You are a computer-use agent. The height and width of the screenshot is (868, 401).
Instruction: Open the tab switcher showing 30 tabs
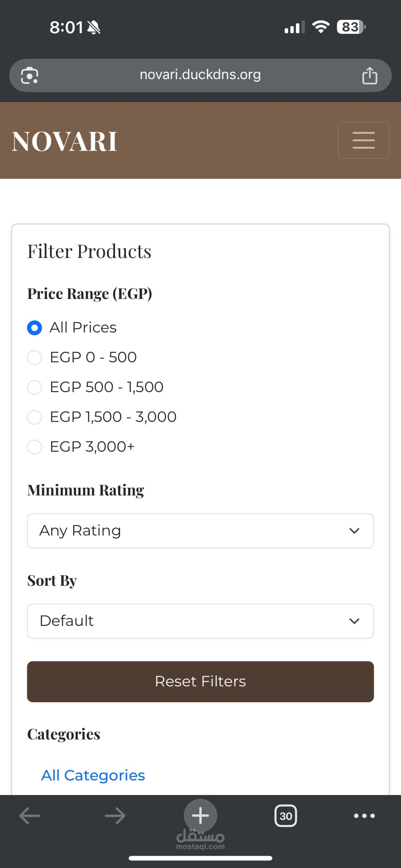[286, 816]
